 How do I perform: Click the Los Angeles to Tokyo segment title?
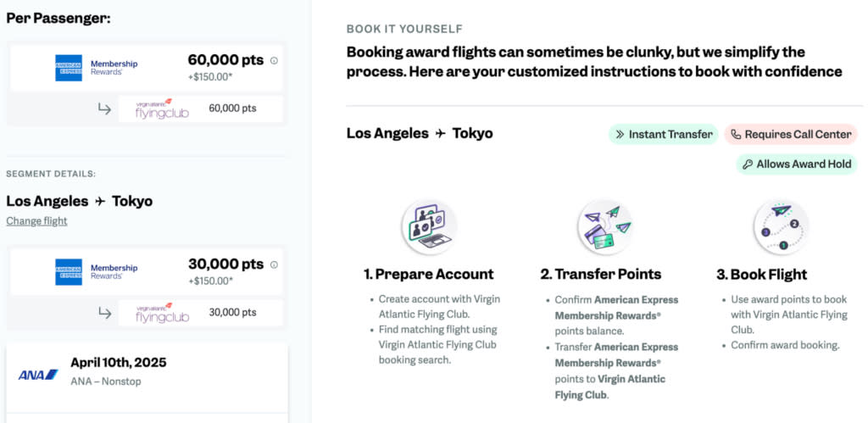click(79, 201)
